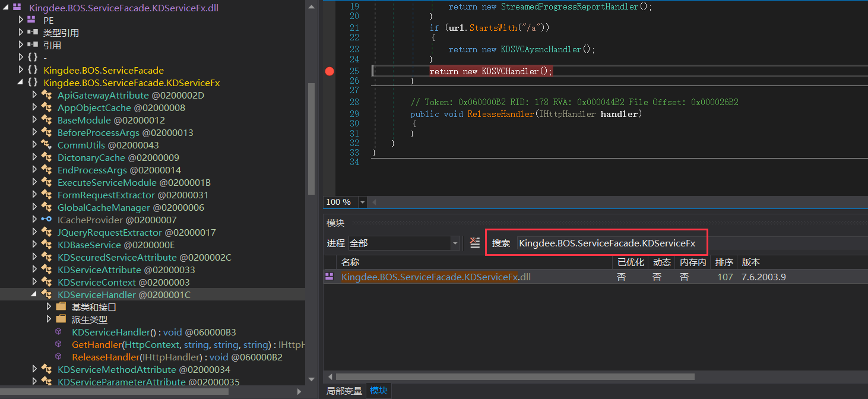Sort by the 排序 column header
868x399 pixels.
(724, 262)
